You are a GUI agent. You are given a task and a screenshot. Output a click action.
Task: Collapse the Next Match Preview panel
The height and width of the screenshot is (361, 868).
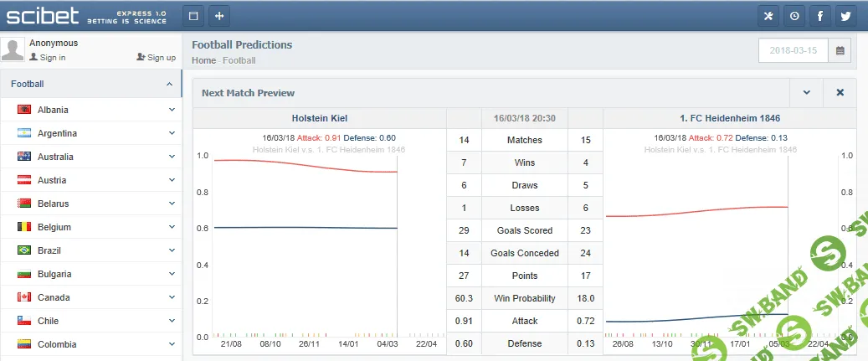coord(807,93)
